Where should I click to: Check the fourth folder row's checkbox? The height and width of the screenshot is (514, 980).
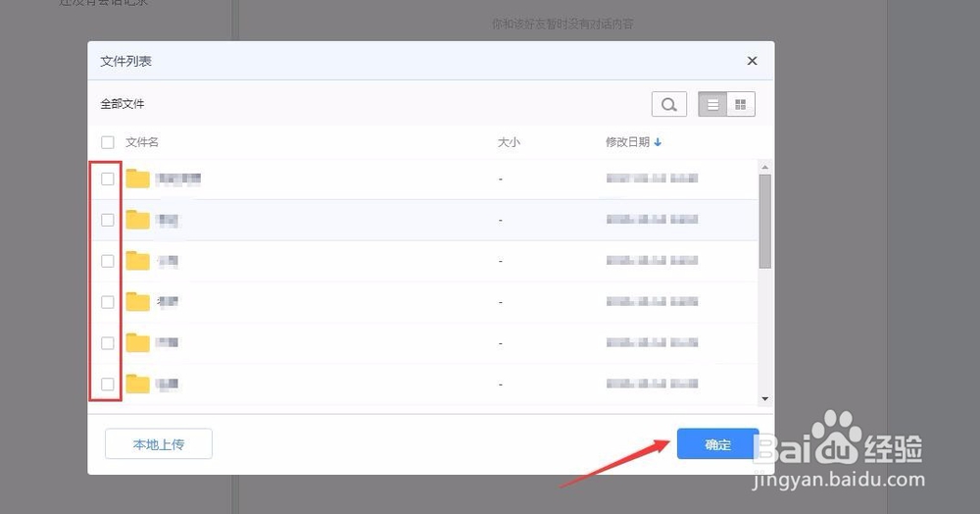tap(108, 302)
